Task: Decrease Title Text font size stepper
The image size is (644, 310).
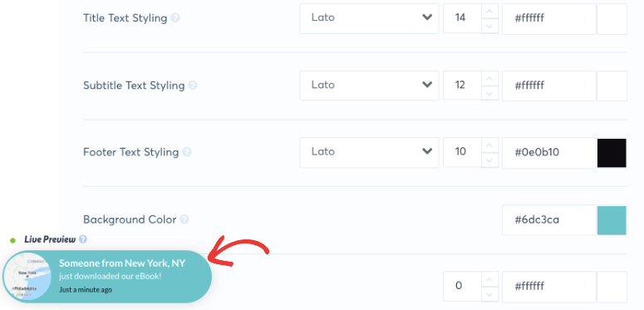Action: pyautogui.click(x=489, y=27)
